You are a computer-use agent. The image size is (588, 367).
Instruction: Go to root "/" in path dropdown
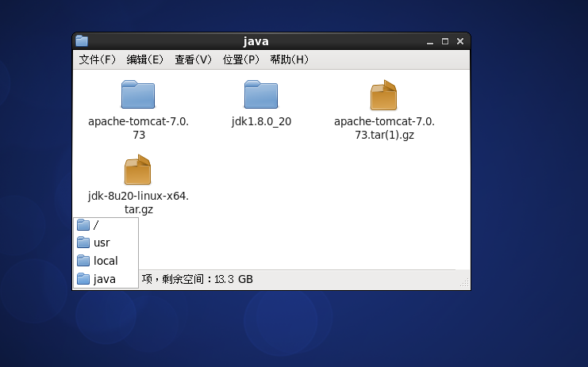click(95, 225)
